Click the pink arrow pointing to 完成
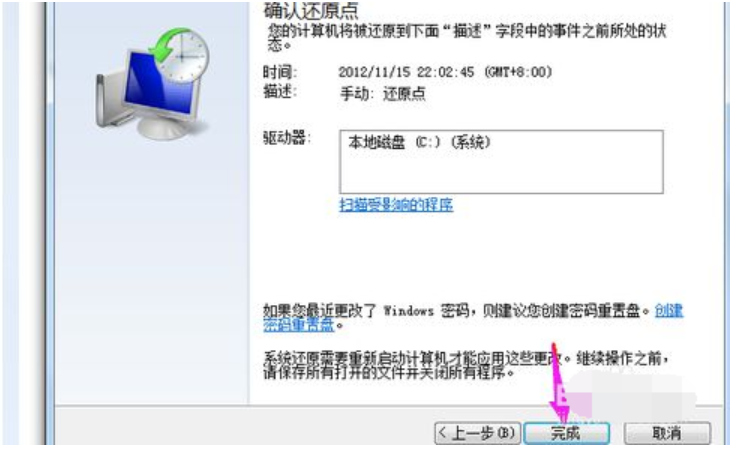 click(559, 382)
